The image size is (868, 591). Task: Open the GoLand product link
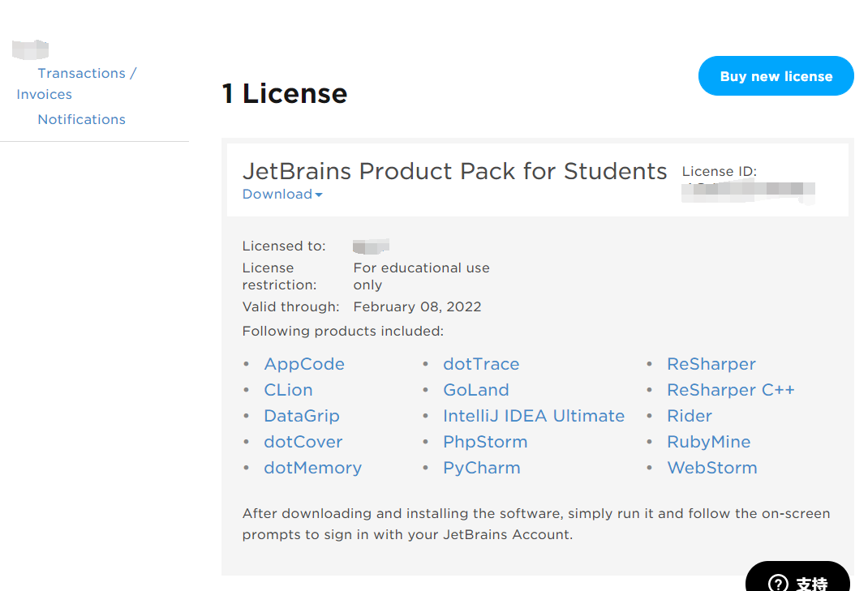click(x=476, y=391)
